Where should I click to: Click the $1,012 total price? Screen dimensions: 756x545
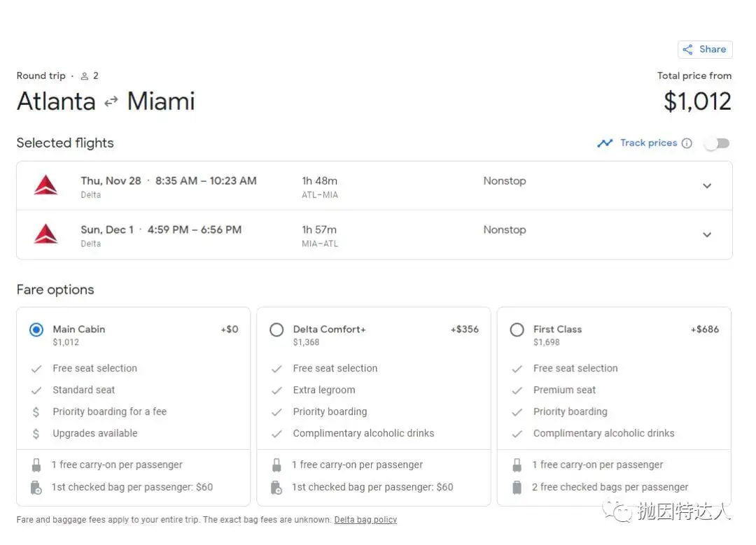point(697,102)
